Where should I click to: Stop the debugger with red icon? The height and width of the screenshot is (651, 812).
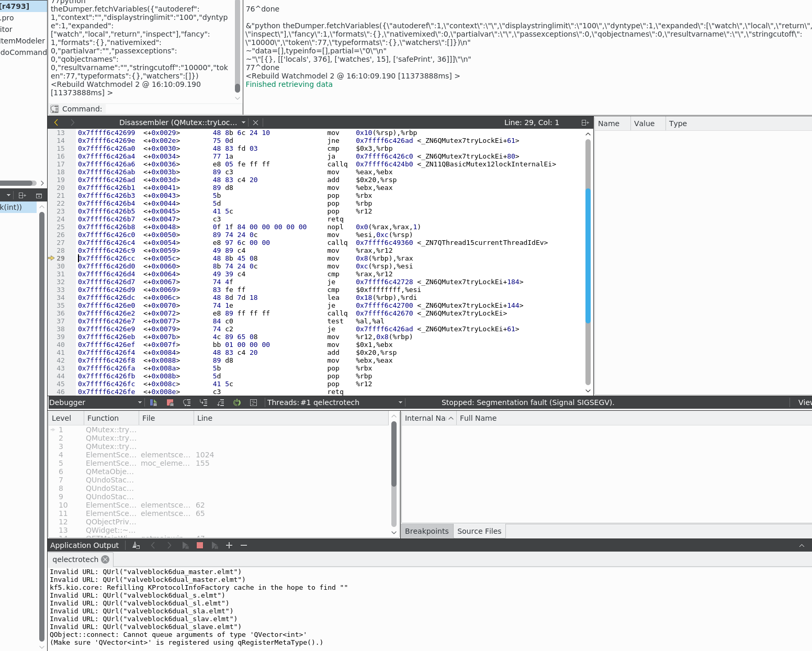170,402
